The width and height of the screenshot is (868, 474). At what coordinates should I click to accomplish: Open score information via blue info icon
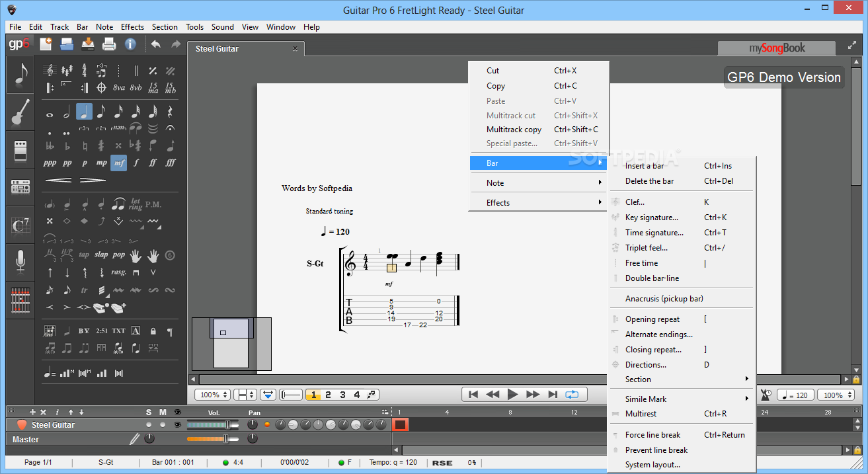[x=130, y=44]
